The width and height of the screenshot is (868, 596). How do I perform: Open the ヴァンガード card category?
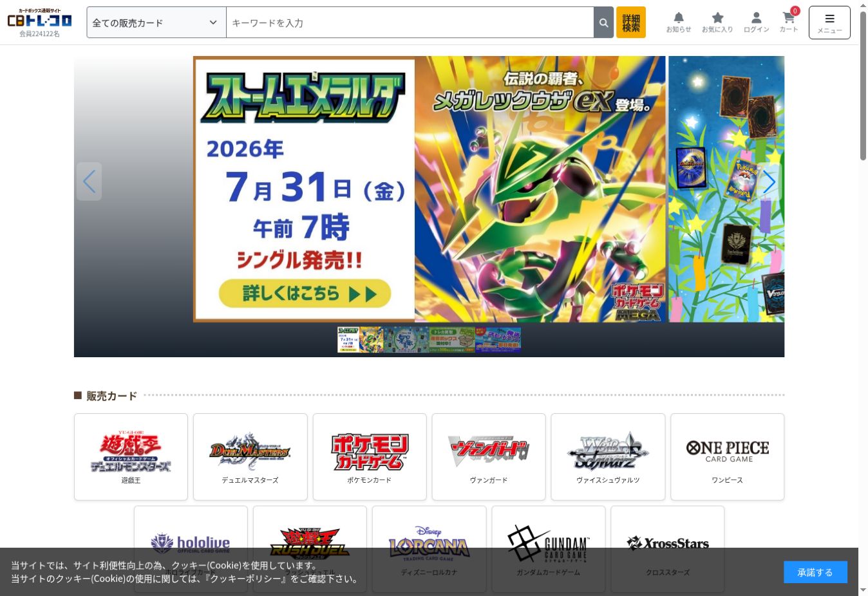489,457
